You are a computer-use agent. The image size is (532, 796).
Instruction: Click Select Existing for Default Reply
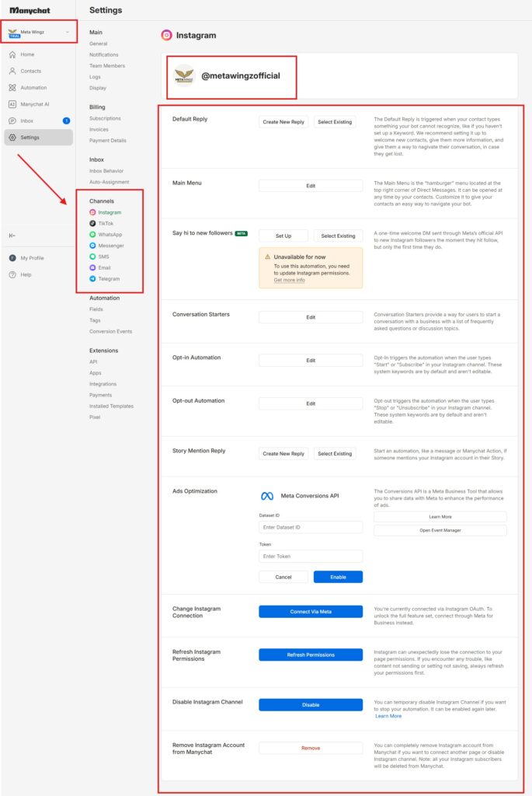click(335, 122)
